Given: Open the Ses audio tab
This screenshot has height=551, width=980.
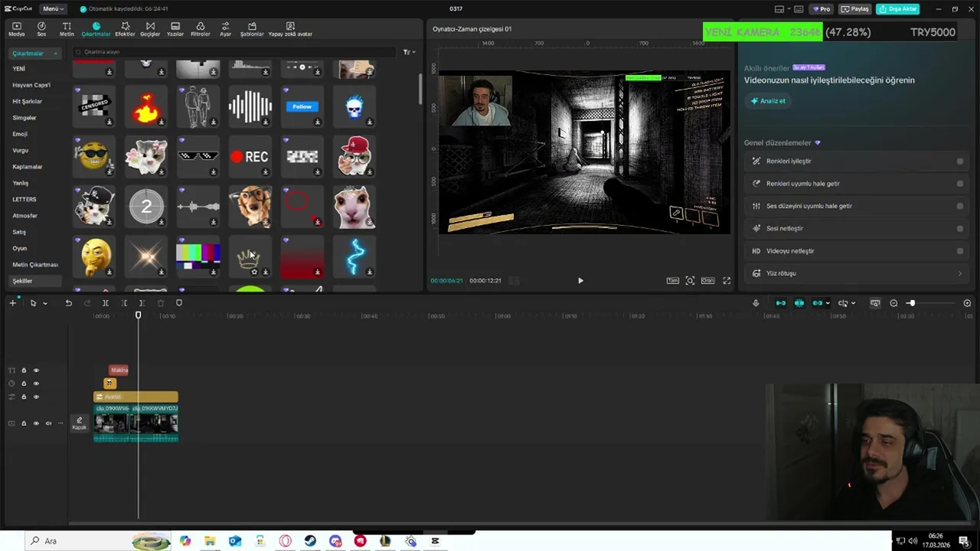Looking at the screenshot, I should [41, 29].
